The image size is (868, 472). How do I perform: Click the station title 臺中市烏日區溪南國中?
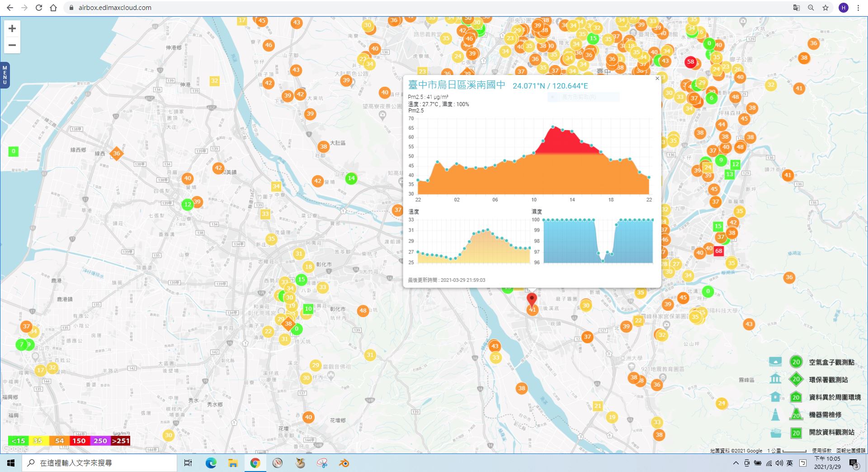point(457,85)
